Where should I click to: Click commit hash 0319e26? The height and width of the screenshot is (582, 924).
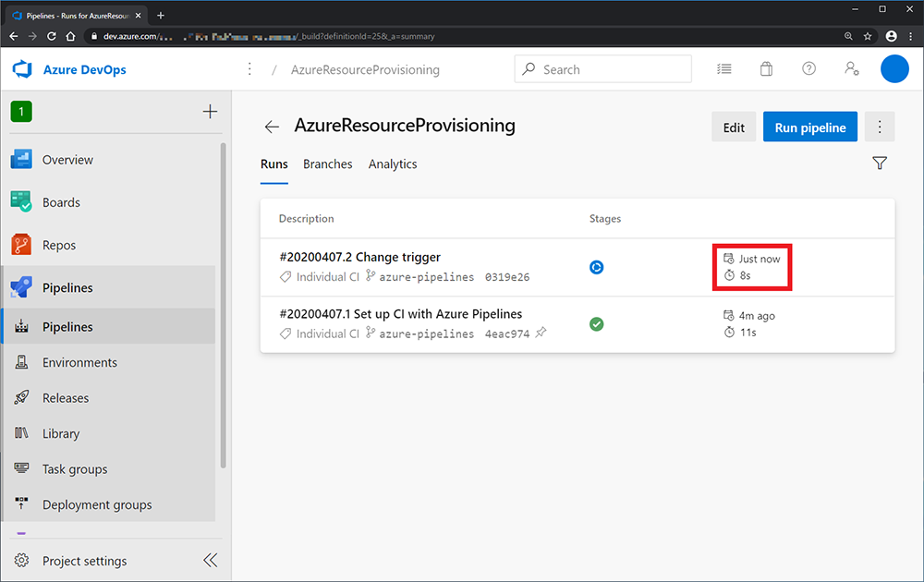(507, 277)
